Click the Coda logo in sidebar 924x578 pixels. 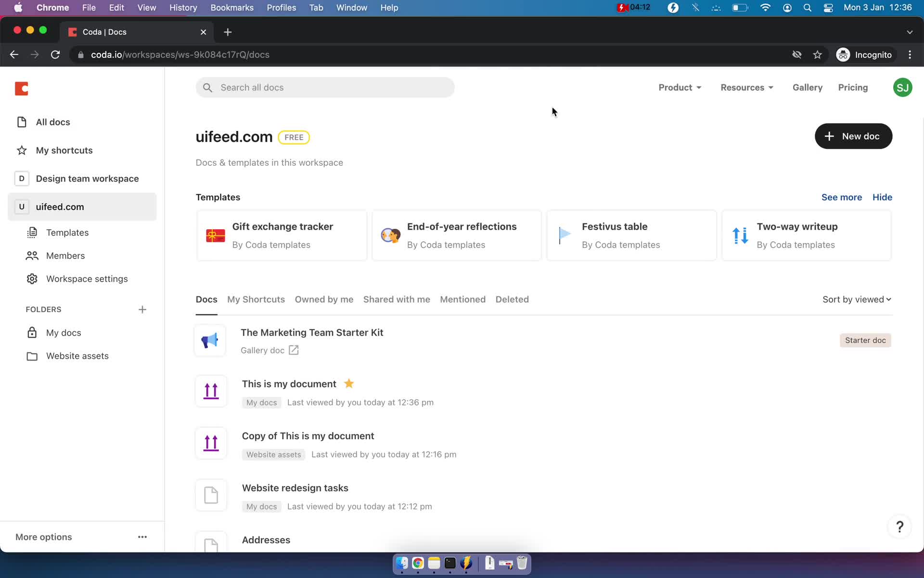click(22, 89)
